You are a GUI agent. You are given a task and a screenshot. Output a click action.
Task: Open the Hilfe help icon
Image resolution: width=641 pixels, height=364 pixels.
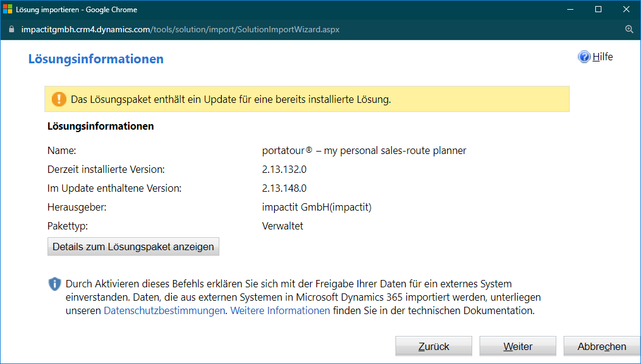[584, 57]
